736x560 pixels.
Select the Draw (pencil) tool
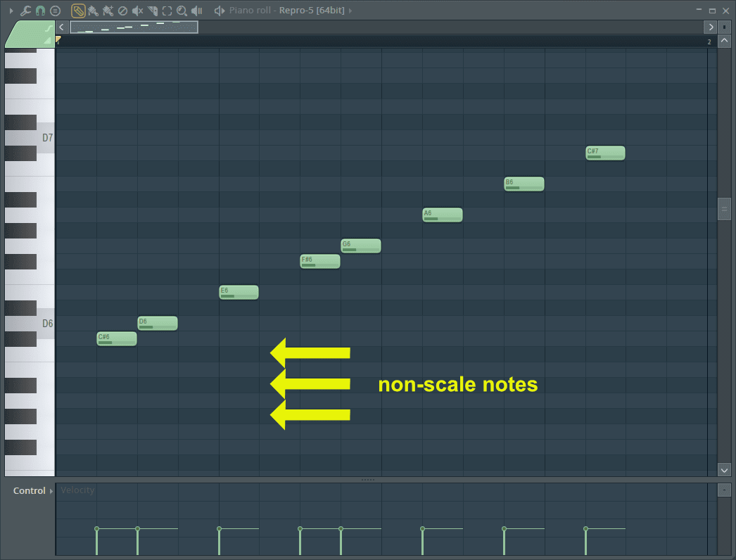[78, 11]
